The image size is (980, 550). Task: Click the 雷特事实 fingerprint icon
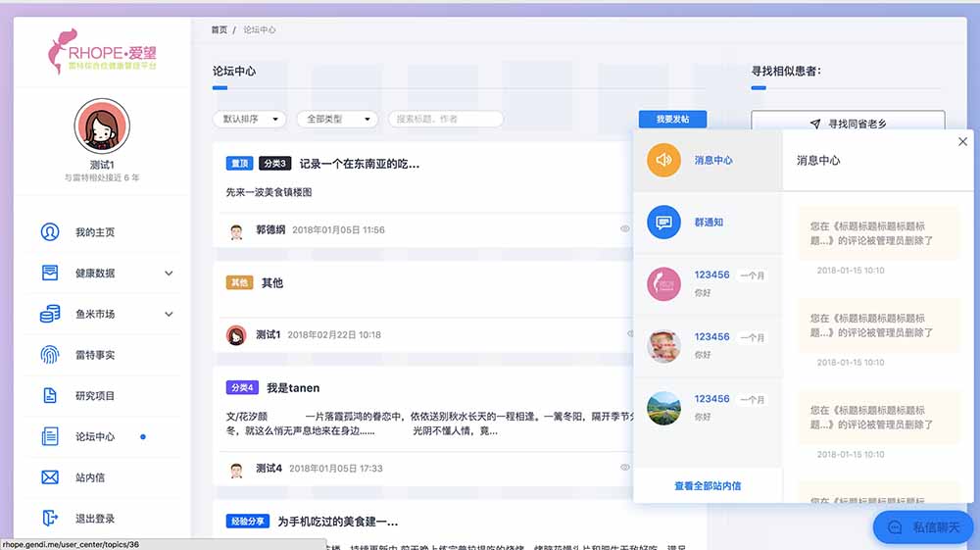50,355
